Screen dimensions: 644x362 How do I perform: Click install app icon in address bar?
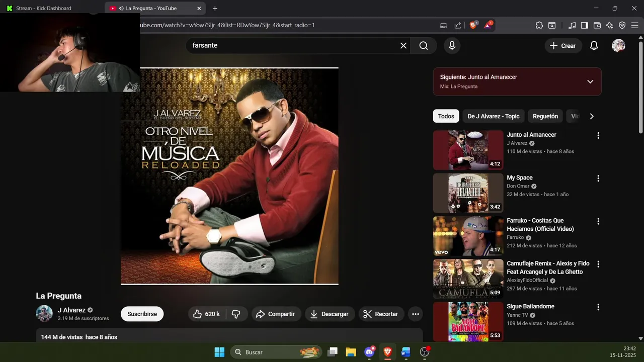(x=444, y=25)
